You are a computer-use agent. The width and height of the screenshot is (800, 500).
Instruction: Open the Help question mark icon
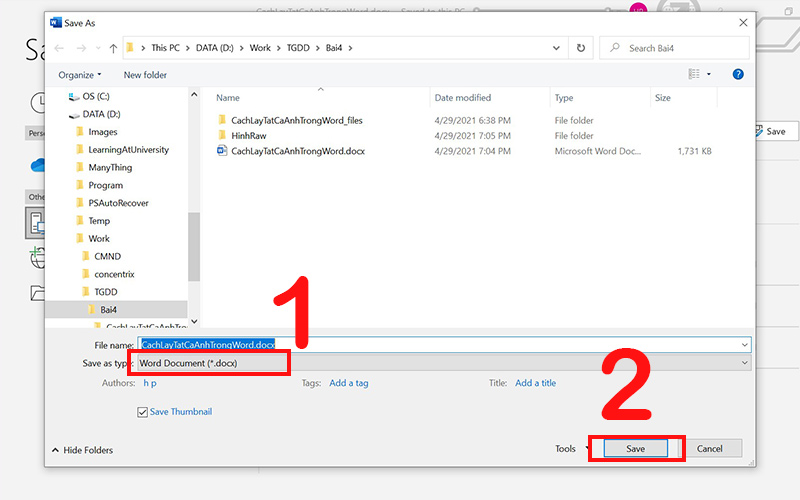pos(738,74)
